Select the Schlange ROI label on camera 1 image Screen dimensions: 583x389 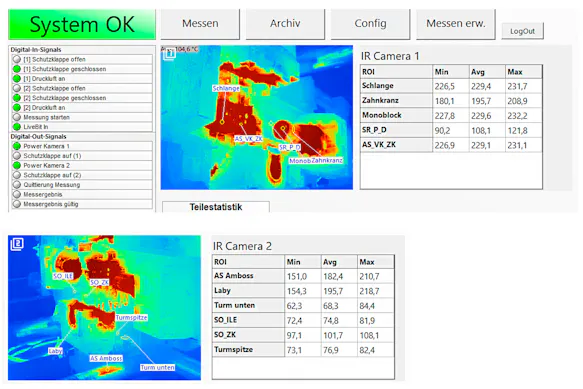226,88
